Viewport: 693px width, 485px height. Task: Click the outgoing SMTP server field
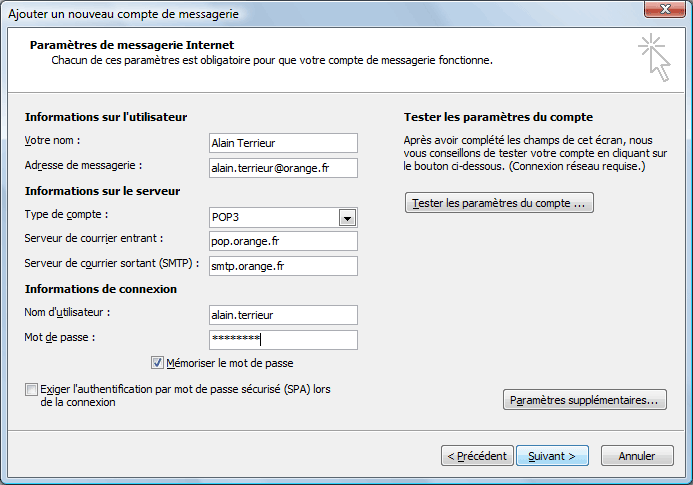[x=283, y=266]
